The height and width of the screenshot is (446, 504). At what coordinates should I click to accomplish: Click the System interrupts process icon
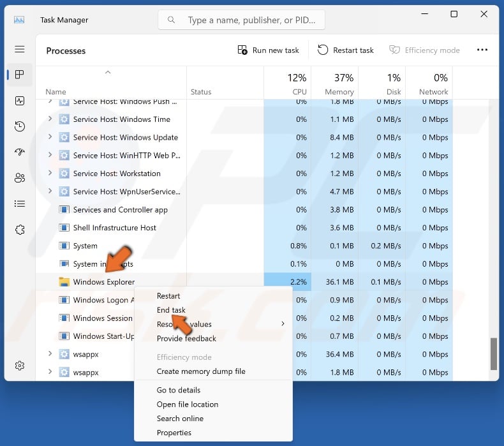(64, 264)
